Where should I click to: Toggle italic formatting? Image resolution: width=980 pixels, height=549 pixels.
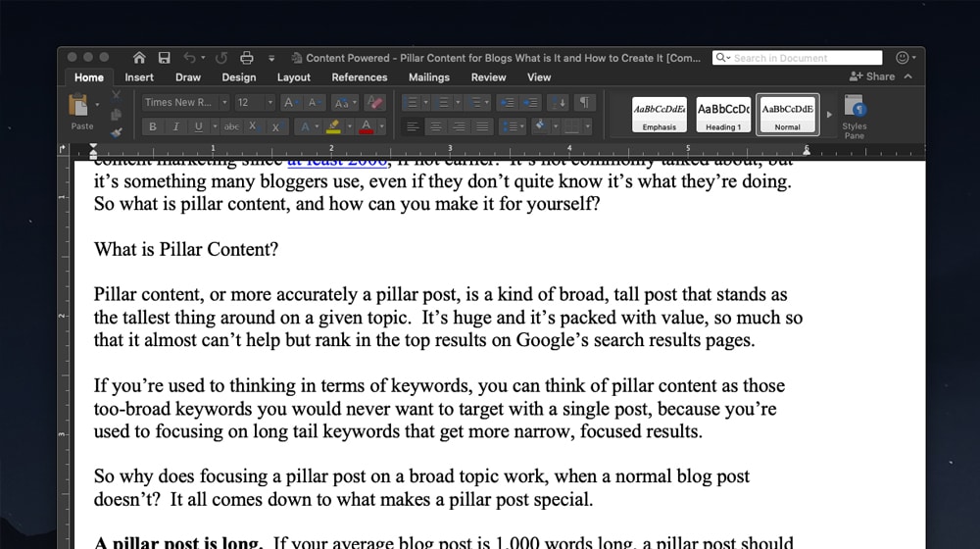point(176,126)
